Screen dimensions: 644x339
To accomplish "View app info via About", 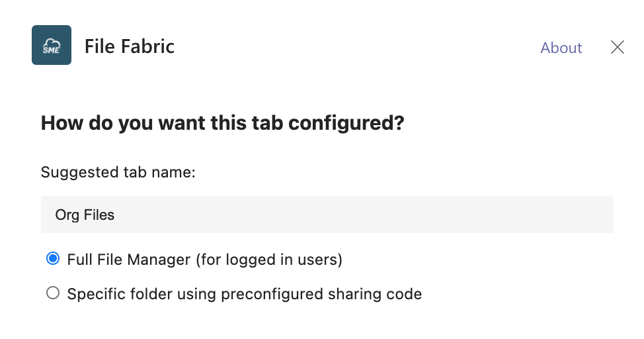I will coord(561,48).
